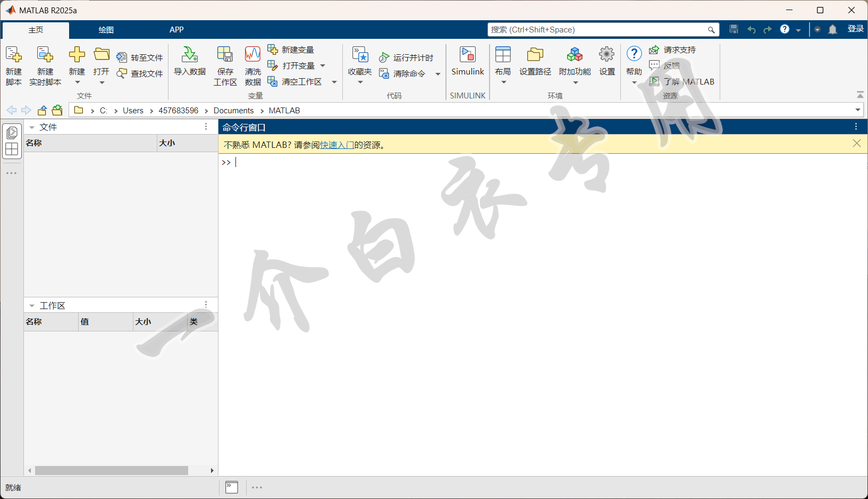This screenshot has height=499, width=868.
Task: Open the 新建 dropdown arrow below the plus
Action: pos(77,82)
